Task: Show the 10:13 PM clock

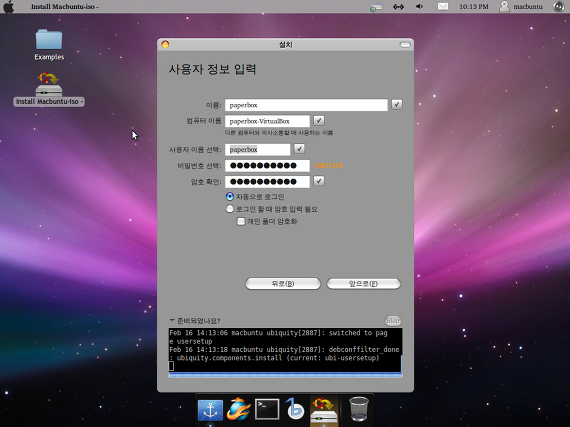Action: [x=474, y=7]
